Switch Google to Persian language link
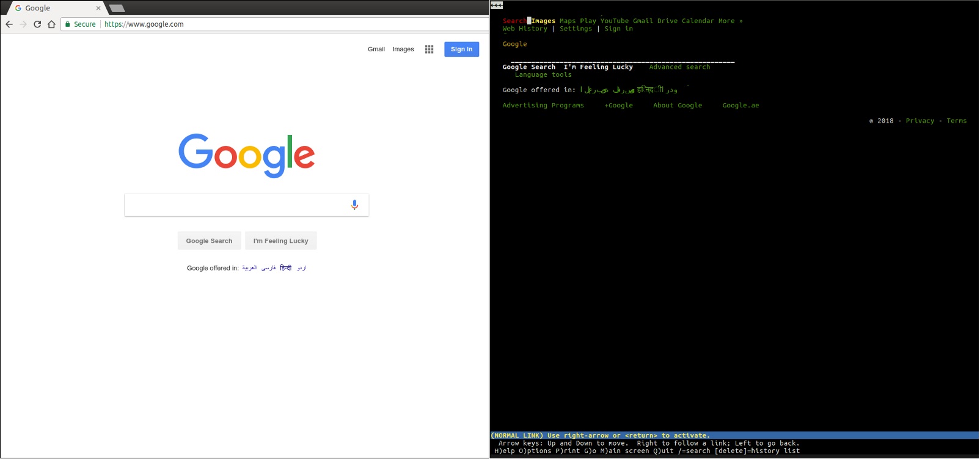Viewport: 980px width, 459px height. pos(269,268)
